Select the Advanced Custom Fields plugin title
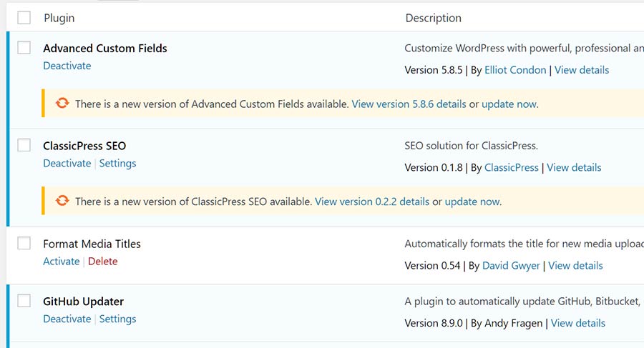This screenshot has width=644, height=348. click(x=105, y=49)
